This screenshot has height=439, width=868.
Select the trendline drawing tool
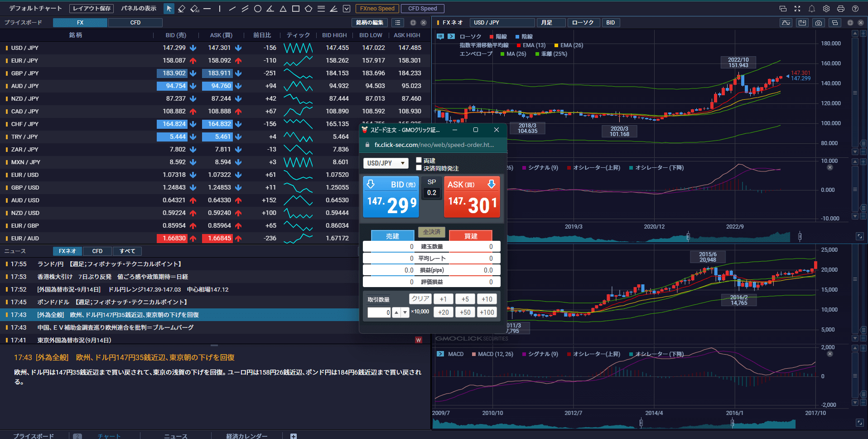[x=232, y=8]
